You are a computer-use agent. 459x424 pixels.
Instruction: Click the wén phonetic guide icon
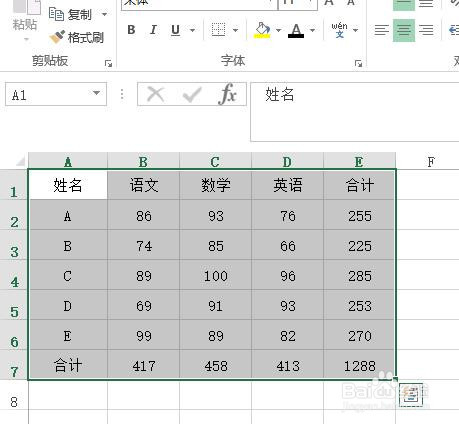[x=339, y=30]
